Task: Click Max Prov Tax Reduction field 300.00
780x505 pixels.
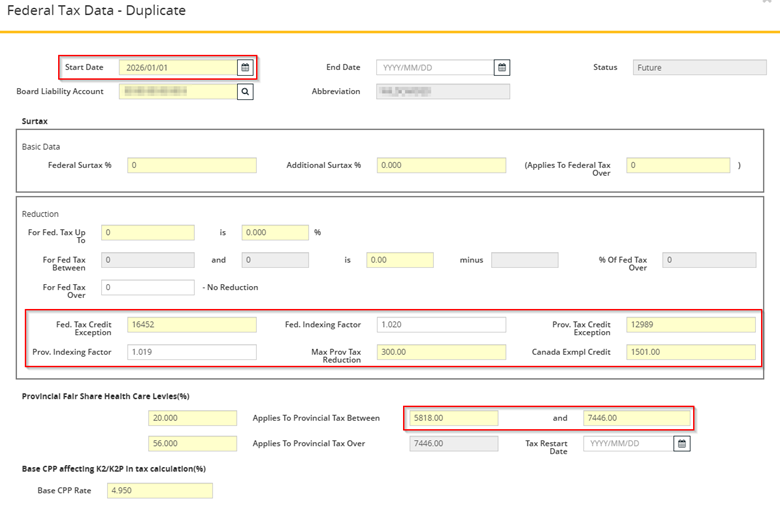Action: pyautogui.click(x=441, y=352)
